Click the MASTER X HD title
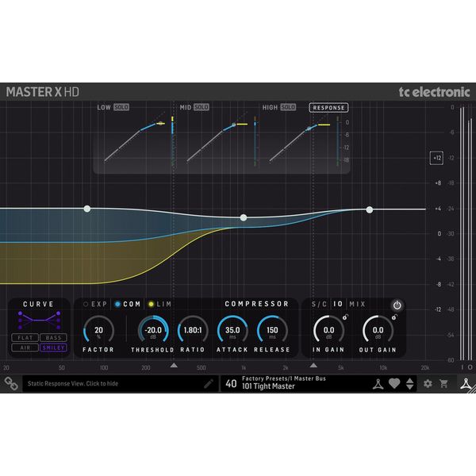 [x=43, y=92]
